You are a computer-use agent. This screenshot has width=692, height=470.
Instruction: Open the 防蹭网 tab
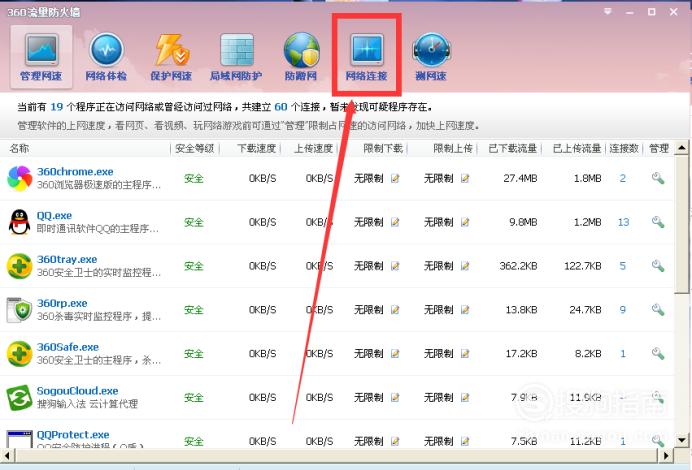(x=301, y=56)
